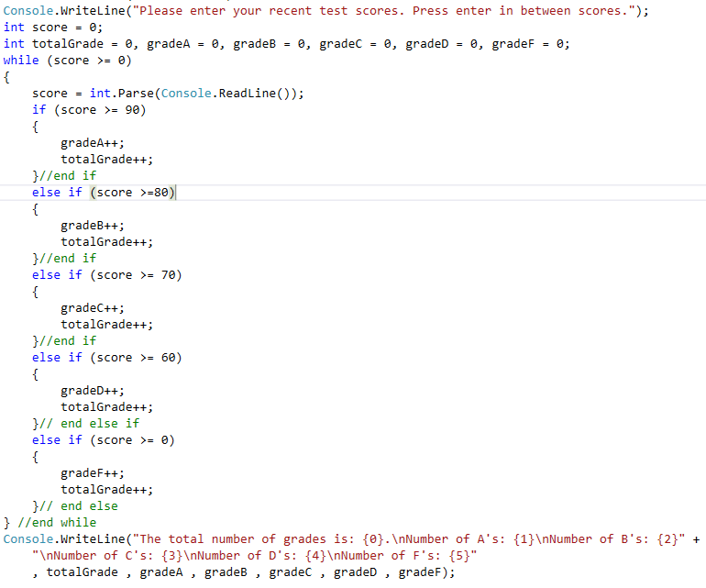The height and width of the screenshot is (588, 706).
Task: Click the "} //end while" comment line
Action: pyautogui.click(x=50, y=523)
